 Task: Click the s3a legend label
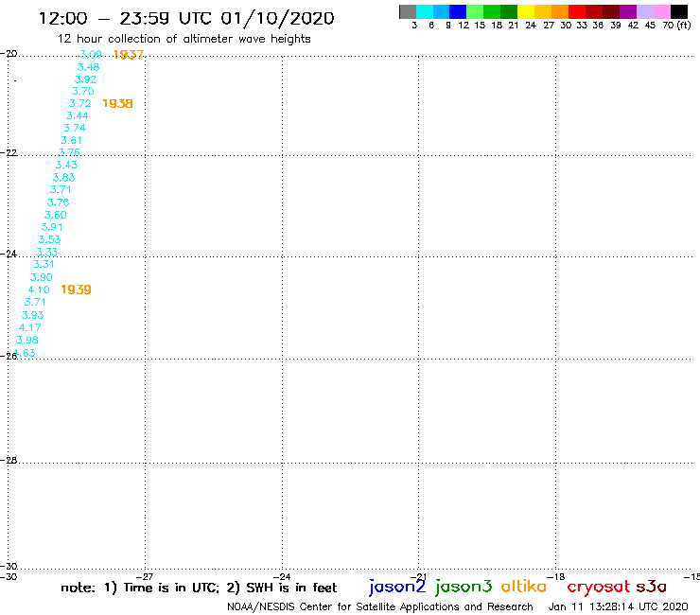(x=652, y=587)
